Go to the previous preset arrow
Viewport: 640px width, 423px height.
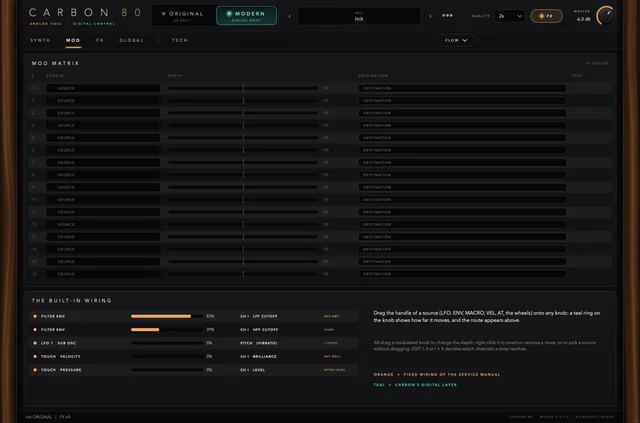click(289, 16)
